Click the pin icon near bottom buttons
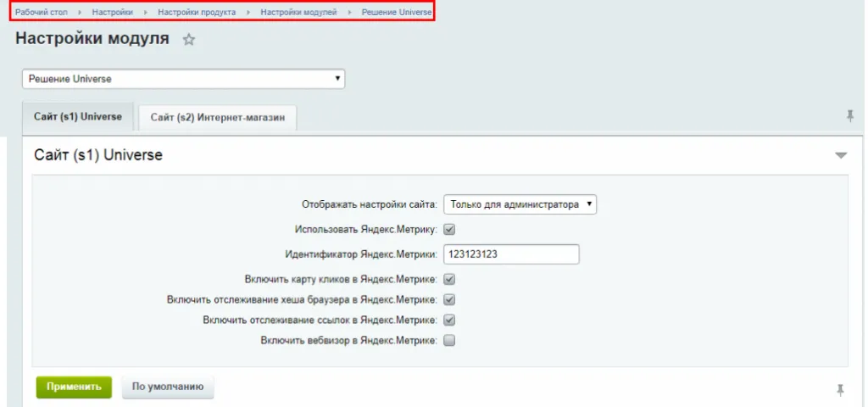The width and height of the screenshot is (868, 407). (x=840, y=389)
